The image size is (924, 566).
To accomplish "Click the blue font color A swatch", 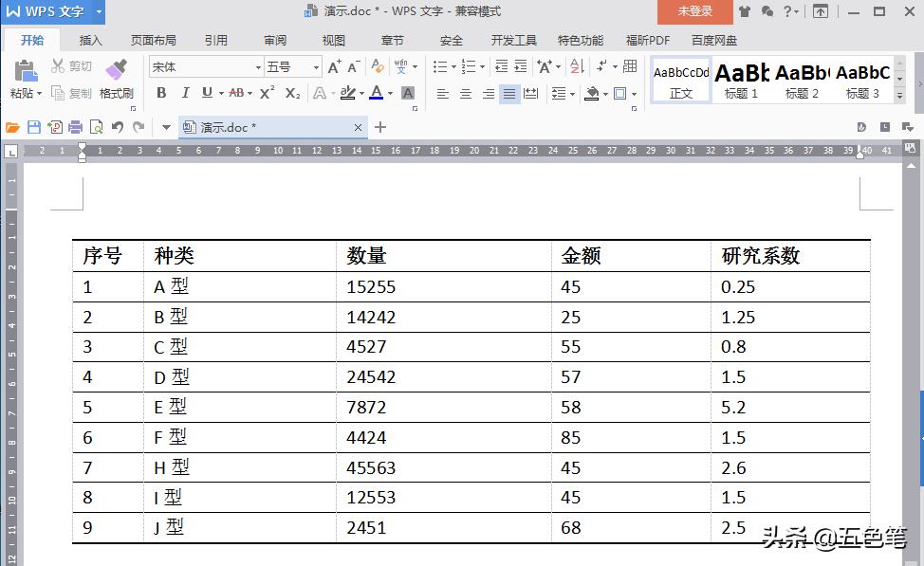I will click(x=377, y=92).
